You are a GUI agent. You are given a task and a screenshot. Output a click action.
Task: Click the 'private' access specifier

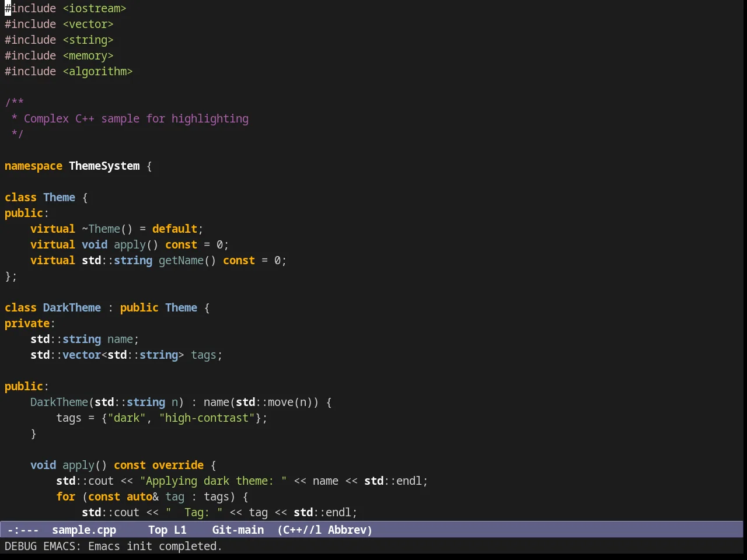coord(27,323)
